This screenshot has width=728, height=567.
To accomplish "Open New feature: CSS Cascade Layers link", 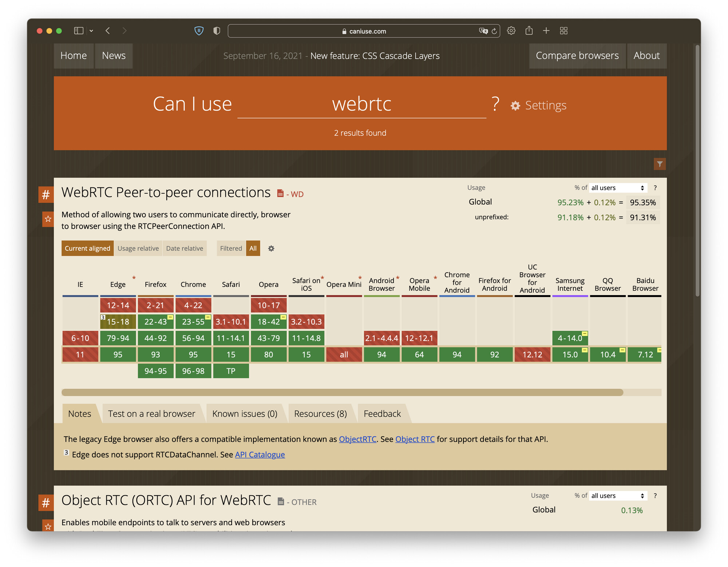I will pyautogui.click(x=375, y=56).
